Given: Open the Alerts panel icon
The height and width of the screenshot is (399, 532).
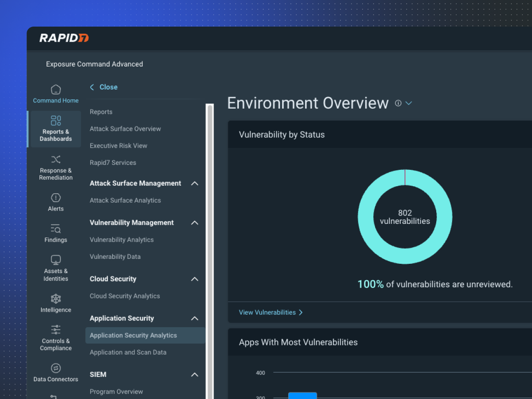Looking at the screenshot, I should [x=55, y=198].
